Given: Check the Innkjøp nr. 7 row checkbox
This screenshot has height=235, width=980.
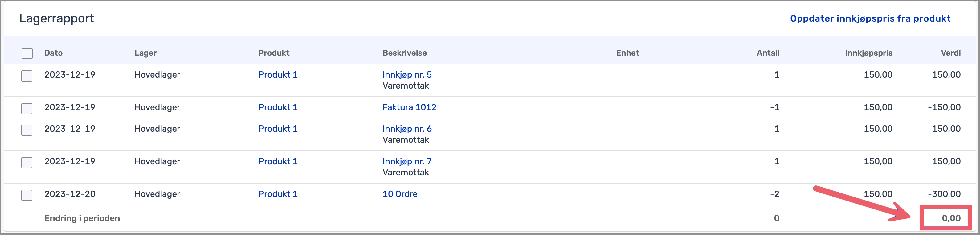Looking at the screenshot, I should 27,162.
